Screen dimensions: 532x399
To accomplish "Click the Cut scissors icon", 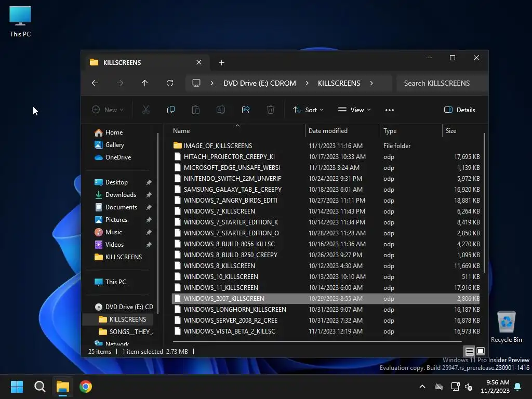I will [x=145, y=110].
